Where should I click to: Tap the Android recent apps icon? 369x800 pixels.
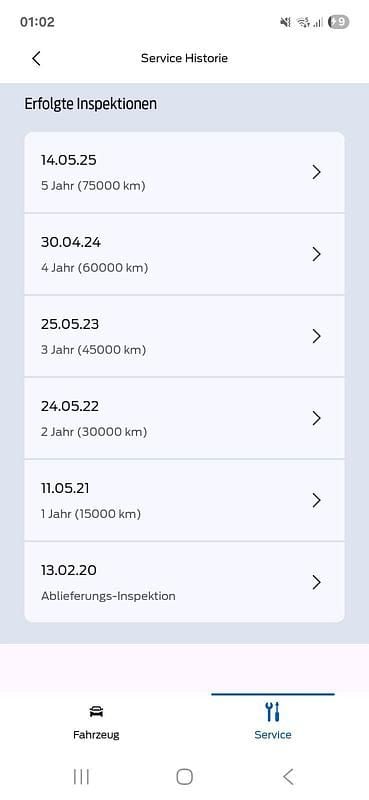pos(81,777)
